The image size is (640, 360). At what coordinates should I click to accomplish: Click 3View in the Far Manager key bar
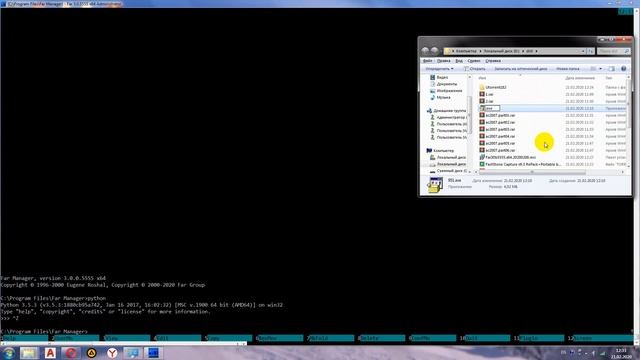click(x=127, y=338)
